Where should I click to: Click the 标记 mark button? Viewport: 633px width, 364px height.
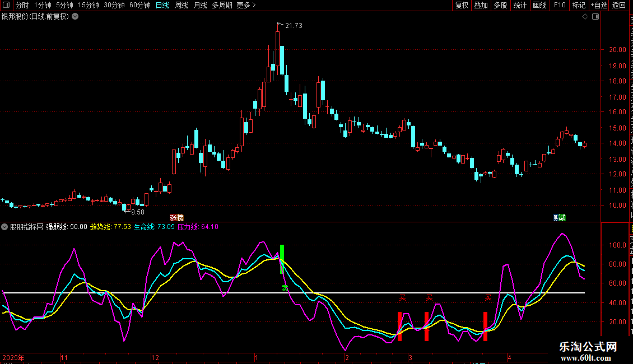point(579,5)
